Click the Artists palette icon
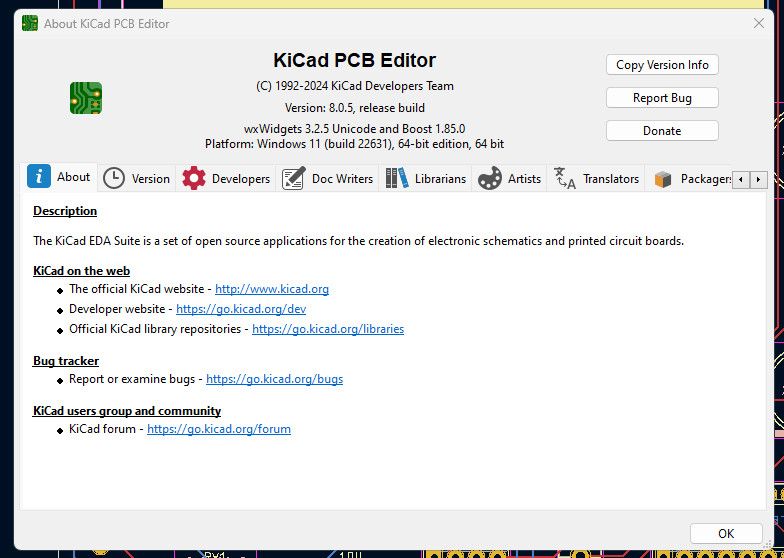The height and width of the screenshot is (558, 784). [x=490, y=178]
